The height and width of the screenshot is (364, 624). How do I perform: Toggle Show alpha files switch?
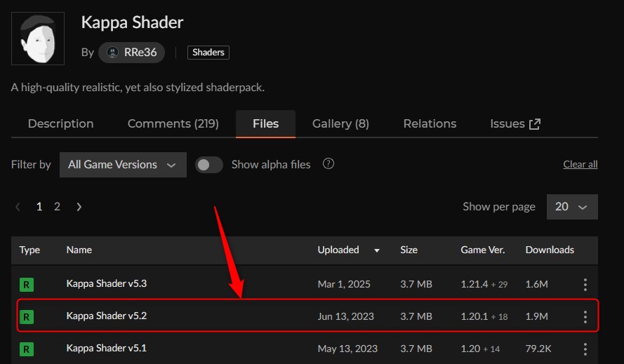[209, 165]
